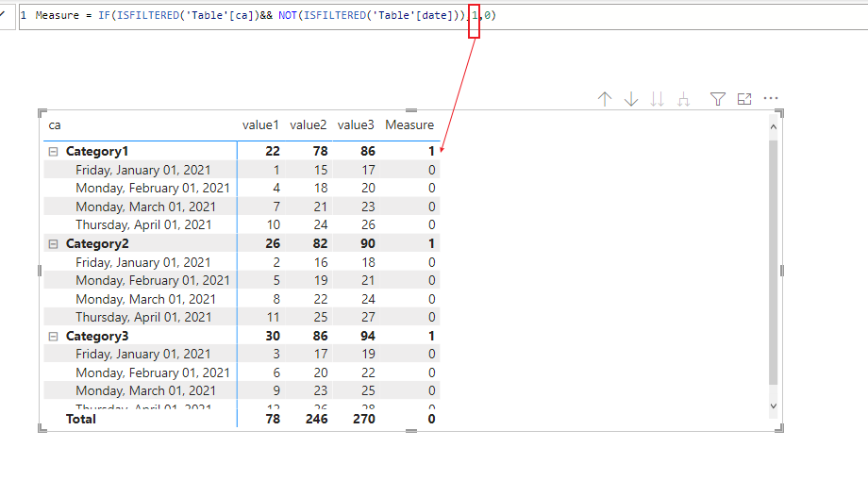Click Total value1 cell showing 78
The height and width of the screenshot is (480, 868).
[273, 419]
